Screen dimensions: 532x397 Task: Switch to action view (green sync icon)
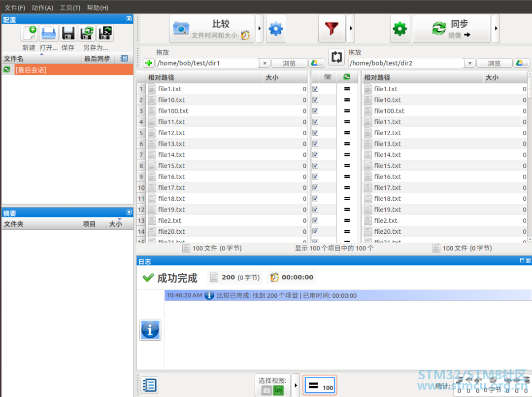(278, 391)
